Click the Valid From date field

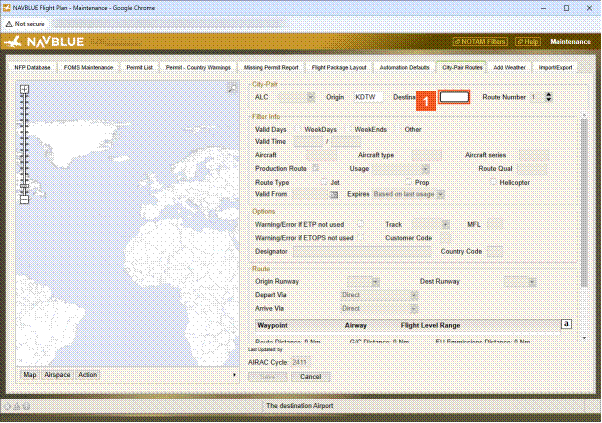point(310,194)
